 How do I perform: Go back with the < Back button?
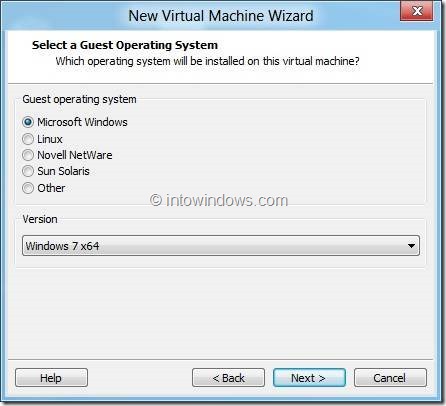coord(228,378)
